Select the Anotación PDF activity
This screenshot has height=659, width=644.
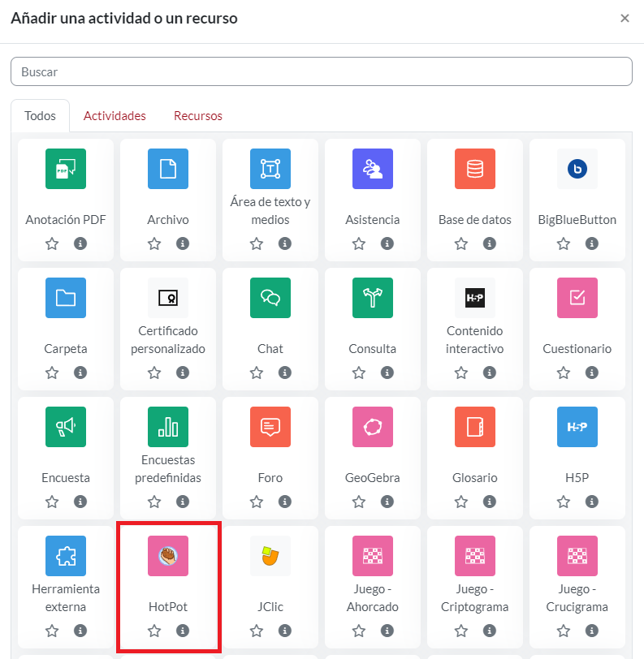[x=66, y=169]
